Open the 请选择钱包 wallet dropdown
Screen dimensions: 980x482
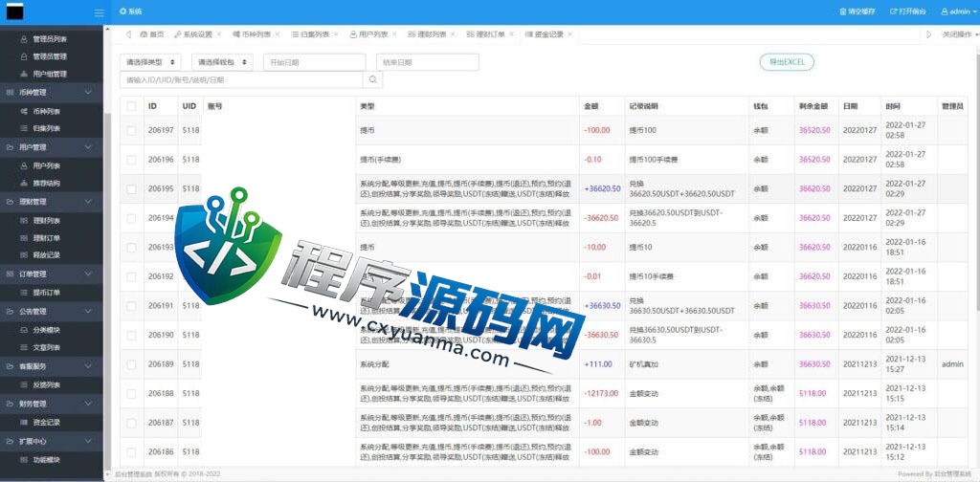pos(222,62)
